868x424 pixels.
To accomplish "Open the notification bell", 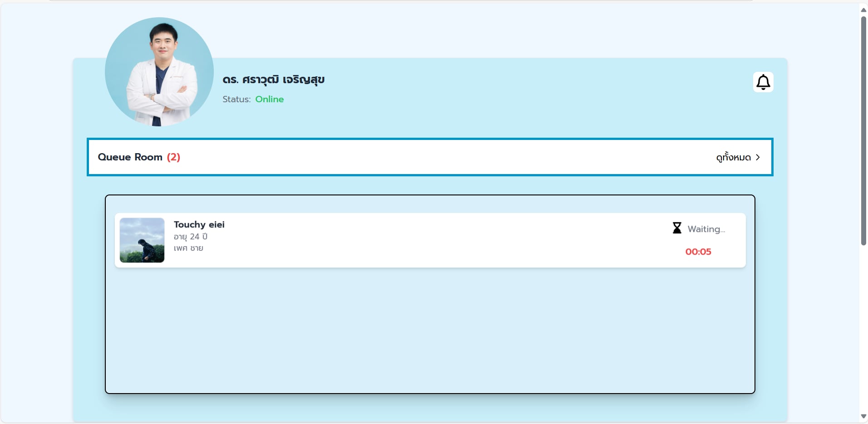I will (x=763, y=82).
